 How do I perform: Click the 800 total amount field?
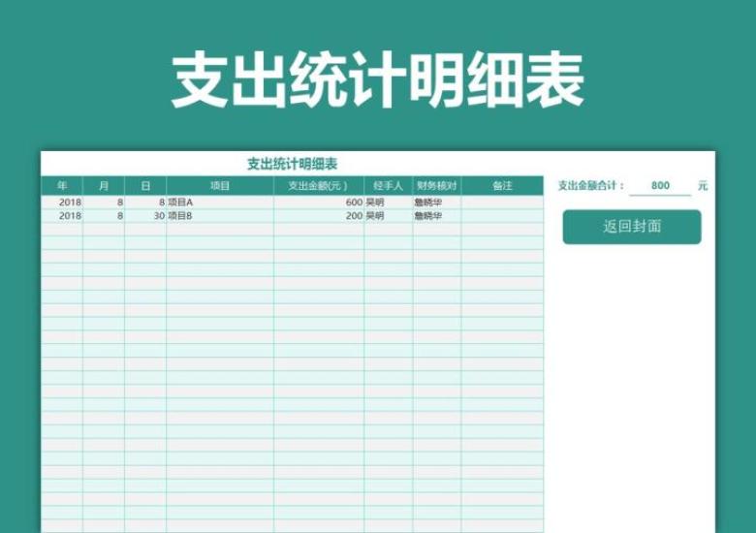pyautogui.click(x=660, y=185)
